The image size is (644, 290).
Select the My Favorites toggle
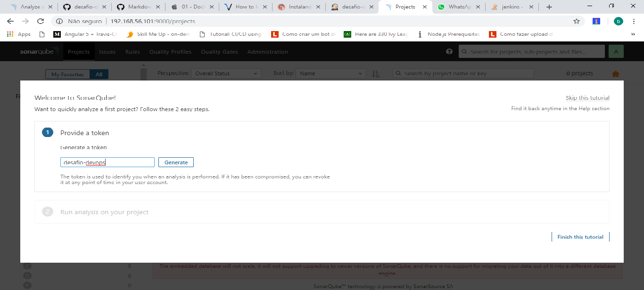67,74
